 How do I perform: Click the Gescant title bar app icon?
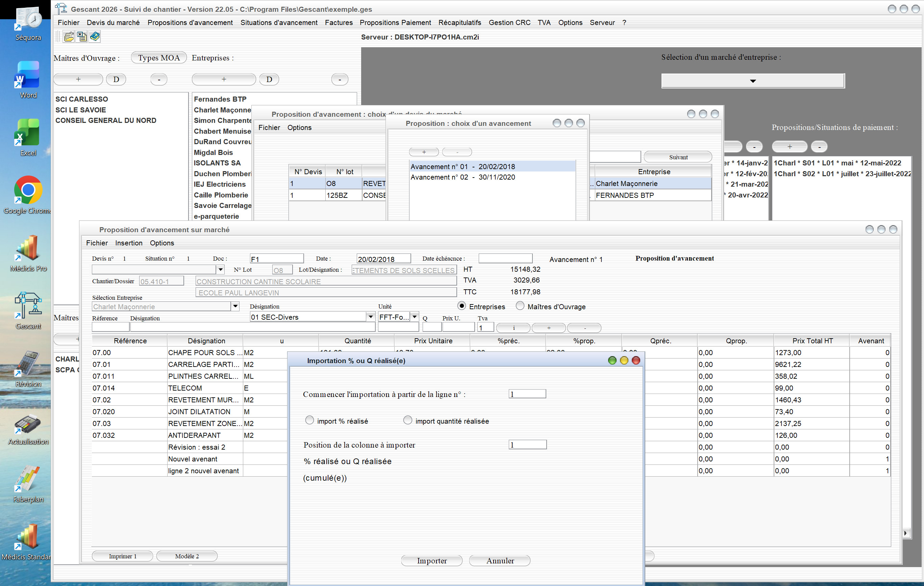click(x=60, y=8)
